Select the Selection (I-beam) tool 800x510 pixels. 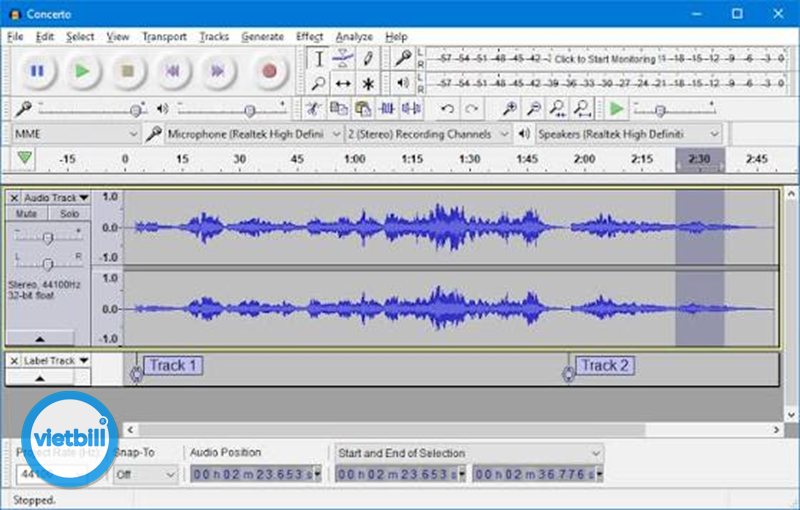tap(319, 59)
